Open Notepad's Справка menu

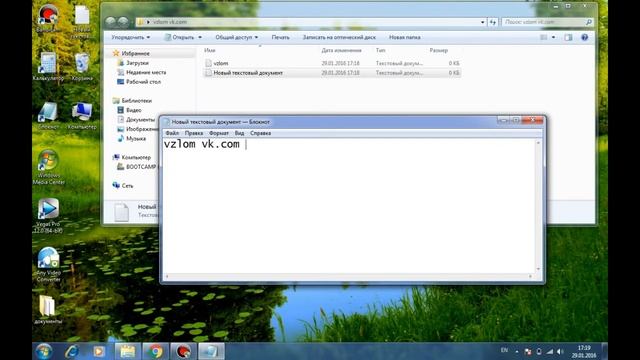(260, 133)
